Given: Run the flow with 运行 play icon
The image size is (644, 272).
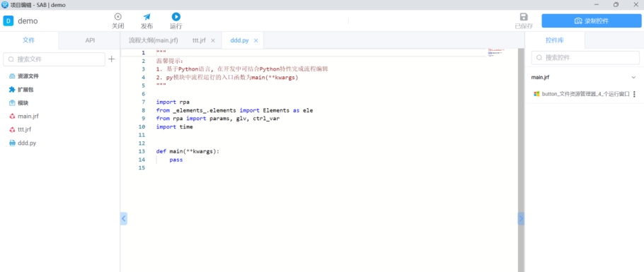Looking at the screenshot, I should pyautogui.click(x=176, y=17).
